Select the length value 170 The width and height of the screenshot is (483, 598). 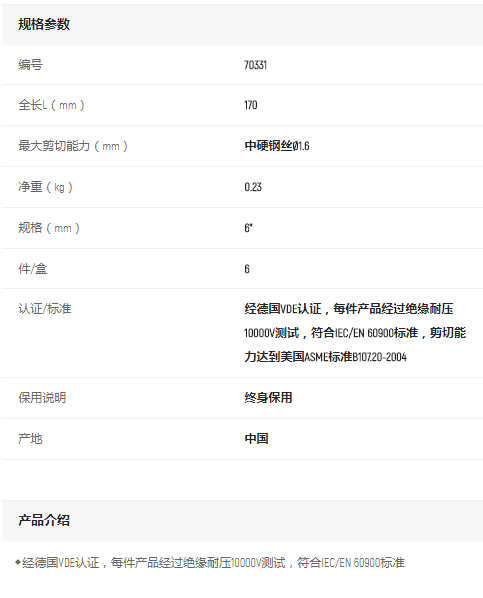pos(250,105)
